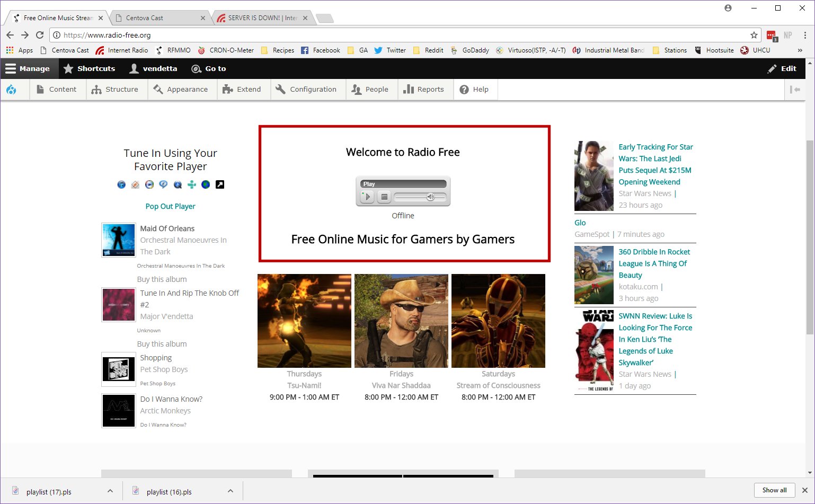
Task: Click Show all downloads button
Action: (x=774, y=490)
